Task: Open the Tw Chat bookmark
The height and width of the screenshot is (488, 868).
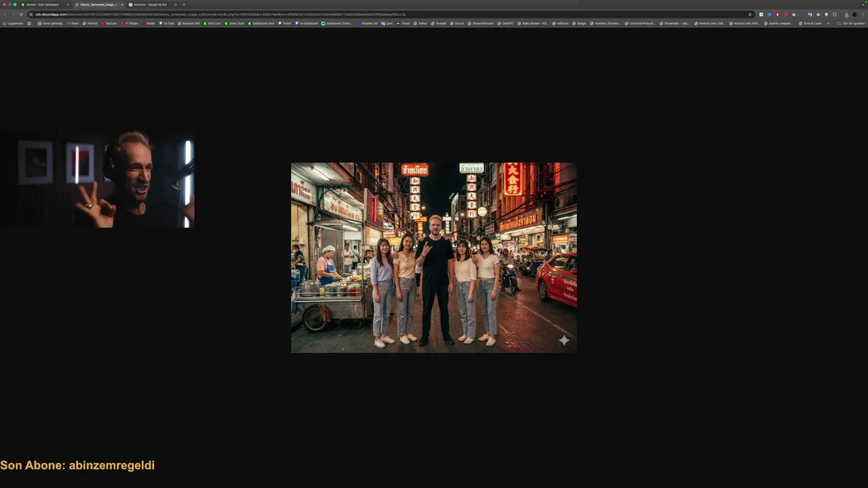Action: pyautogui.click(x=167, y=23)
